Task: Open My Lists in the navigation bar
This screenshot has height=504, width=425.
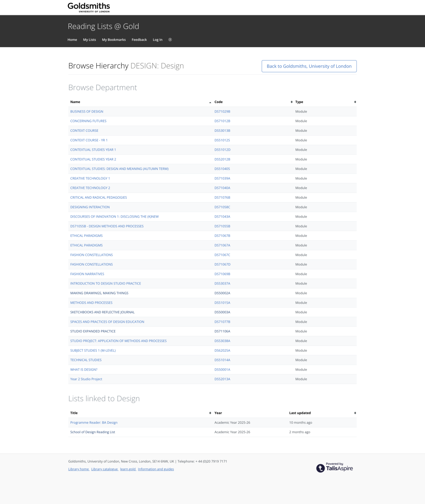Action: pos(89,40)
